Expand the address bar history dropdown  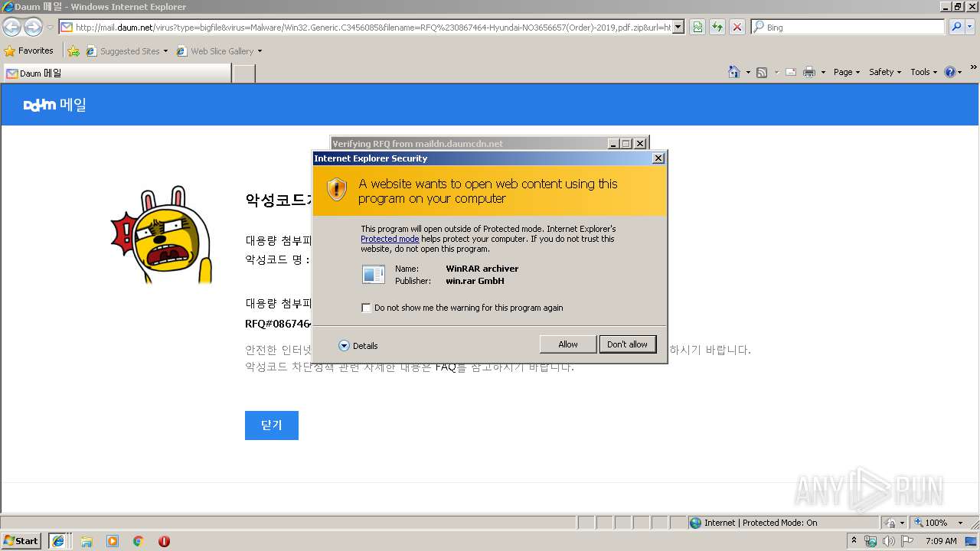pyautogui.click(x=678, y=27)
